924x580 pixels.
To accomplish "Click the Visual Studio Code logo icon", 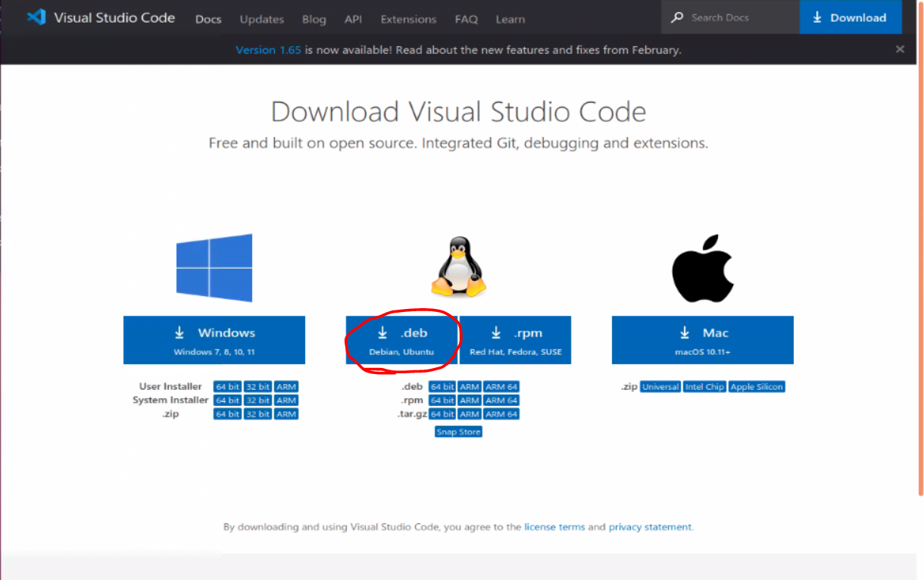I will pos(36,17).
